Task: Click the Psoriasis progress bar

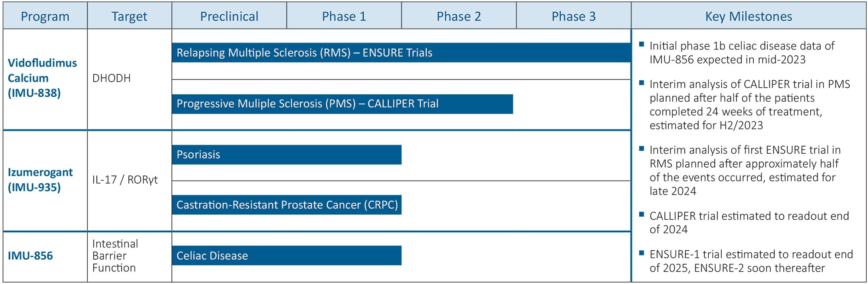Action: tap(286, 155)
